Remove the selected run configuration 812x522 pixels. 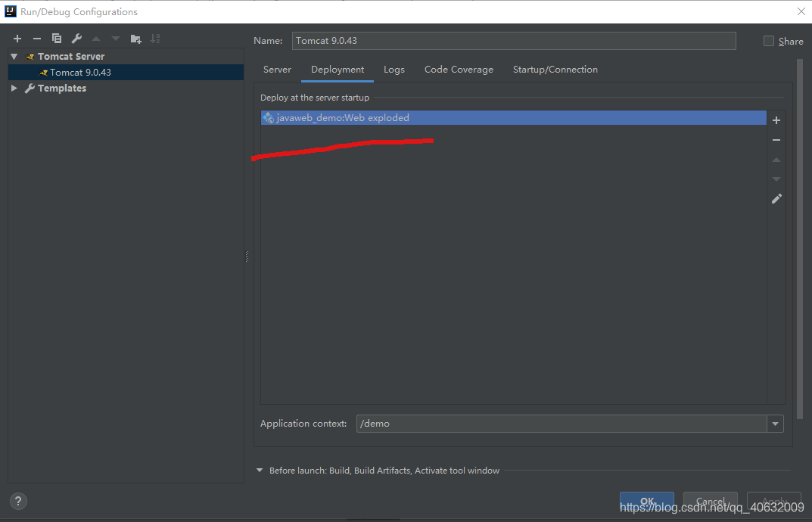tap(37, 39)
